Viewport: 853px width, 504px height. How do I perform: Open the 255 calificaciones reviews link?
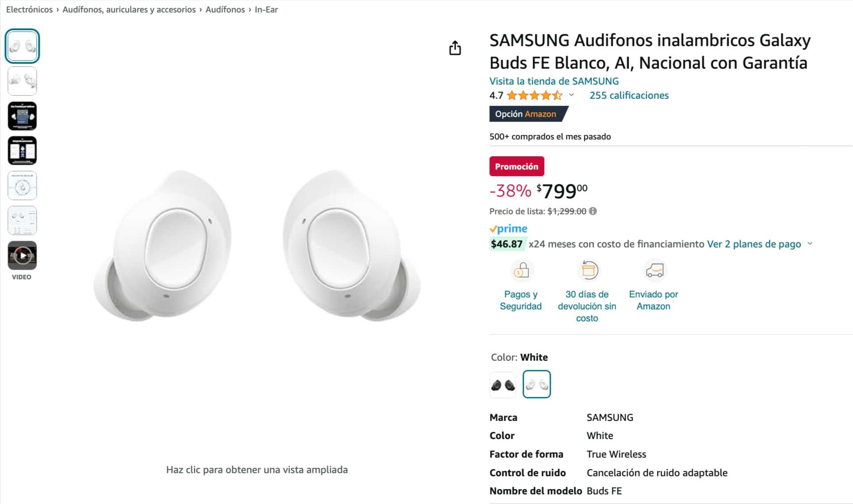[629, 95]
